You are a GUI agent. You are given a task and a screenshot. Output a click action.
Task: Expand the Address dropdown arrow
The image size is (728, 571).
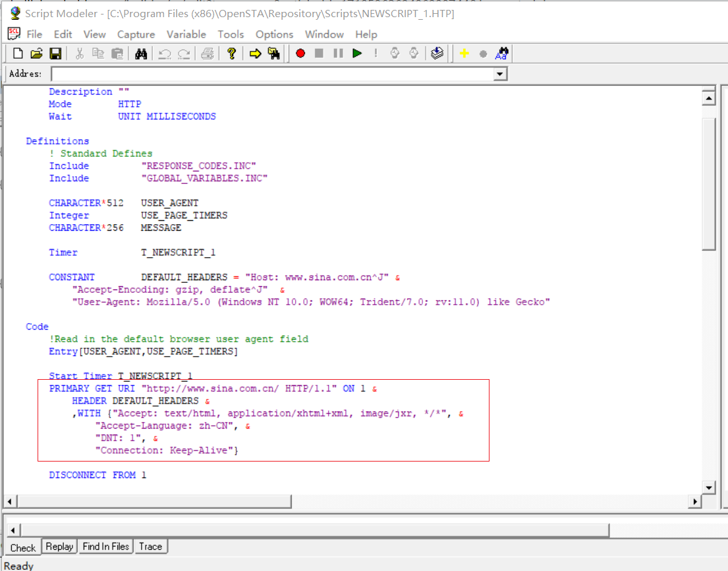501,75
